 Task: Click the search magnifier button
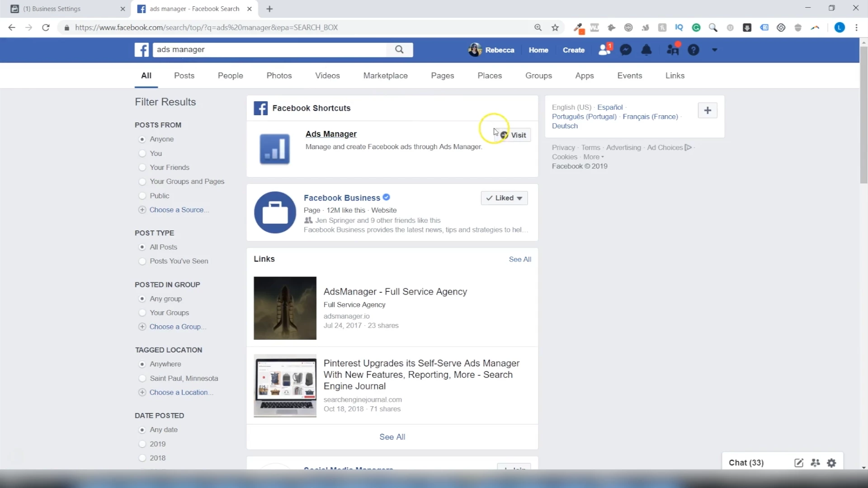pyautogui.click(x=399, y=50)
